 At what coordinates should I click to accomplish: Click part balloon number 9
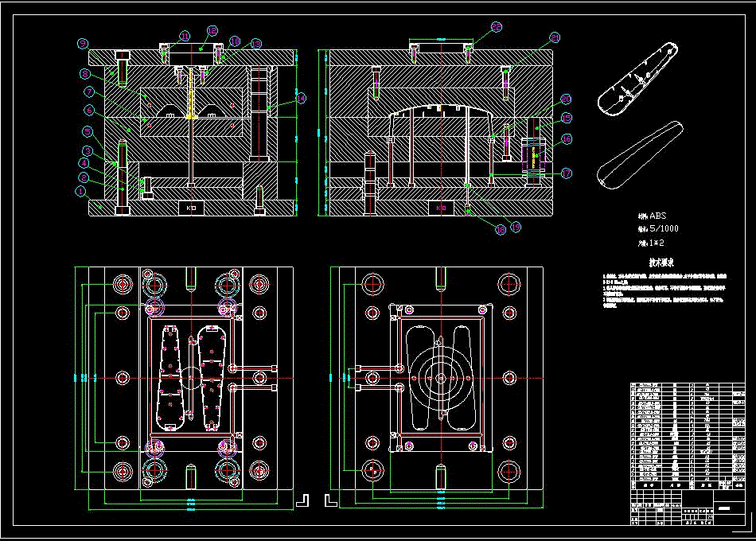point(83,44)
